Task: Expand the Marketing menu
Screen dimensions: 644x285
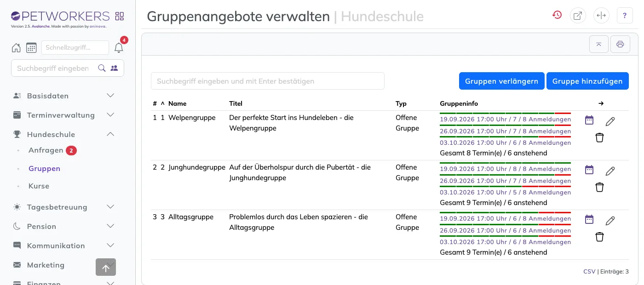Action: point(64,265)
